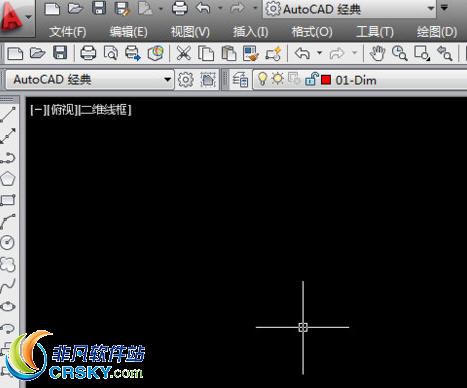The image size is (467, 388).
Task: Click New drawing in the standard toolbar
Action: 15,53
